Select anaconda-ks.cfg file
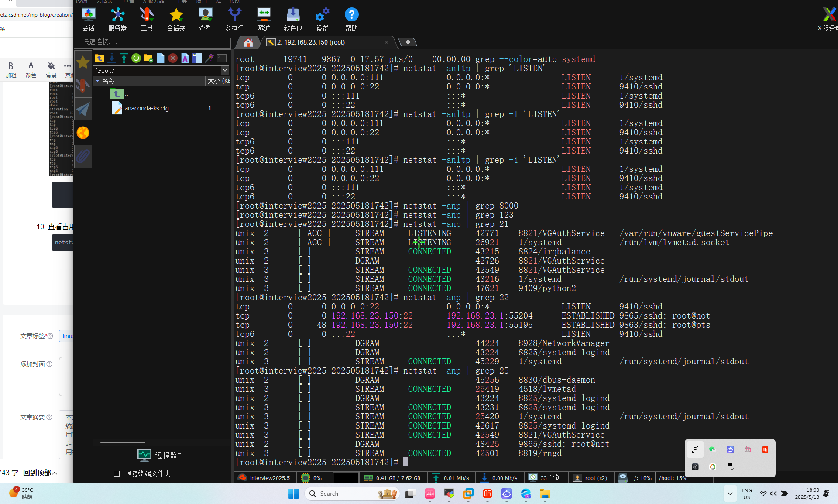838x504 pixels. coord(146,108)
